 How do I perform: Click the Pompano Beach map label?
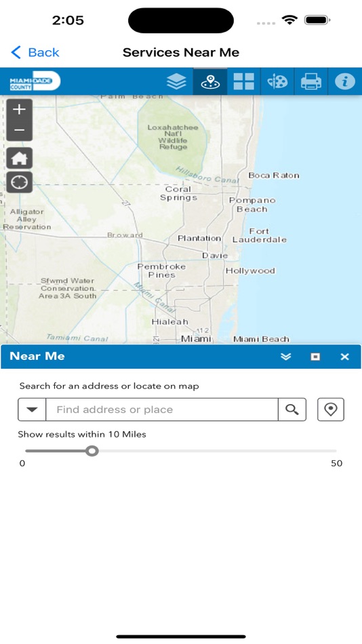252,205
